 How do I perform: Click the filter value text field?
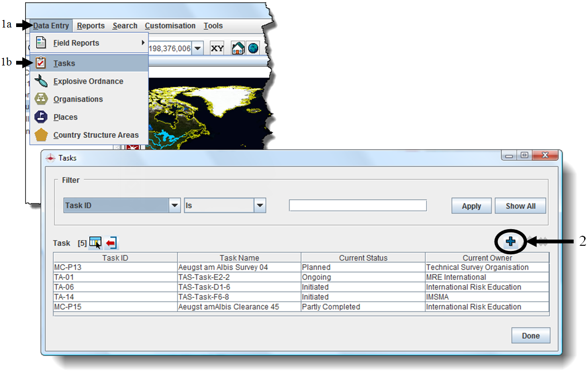[x=358, y=205]
